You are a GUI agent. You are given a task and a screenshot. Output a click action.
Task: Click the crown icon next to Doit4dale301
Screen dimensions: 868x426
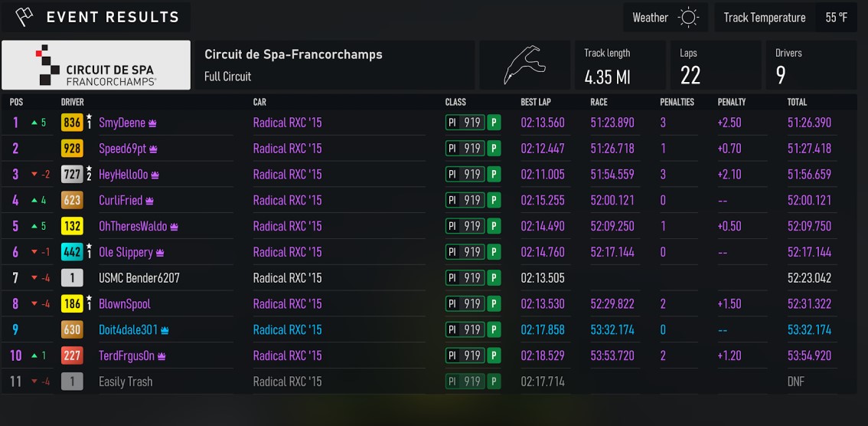click(x=165, y=331)
